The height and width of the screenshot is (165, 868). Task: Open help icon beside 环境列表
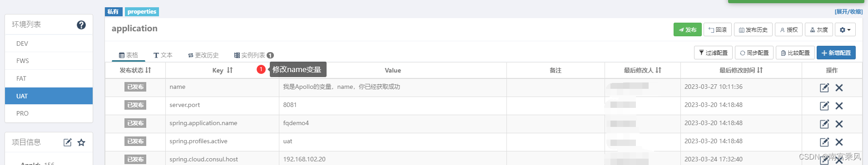coord(81,25)
